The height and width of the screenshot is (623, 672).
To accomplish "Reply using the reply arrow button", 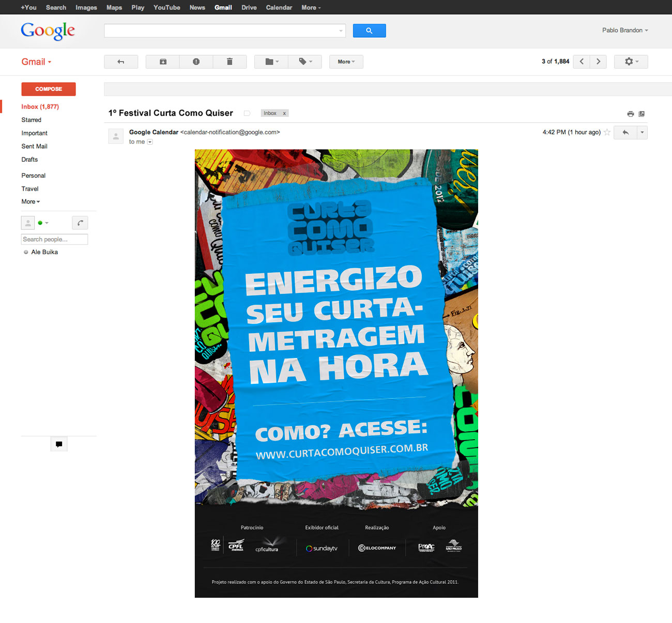I will point(625,133).
